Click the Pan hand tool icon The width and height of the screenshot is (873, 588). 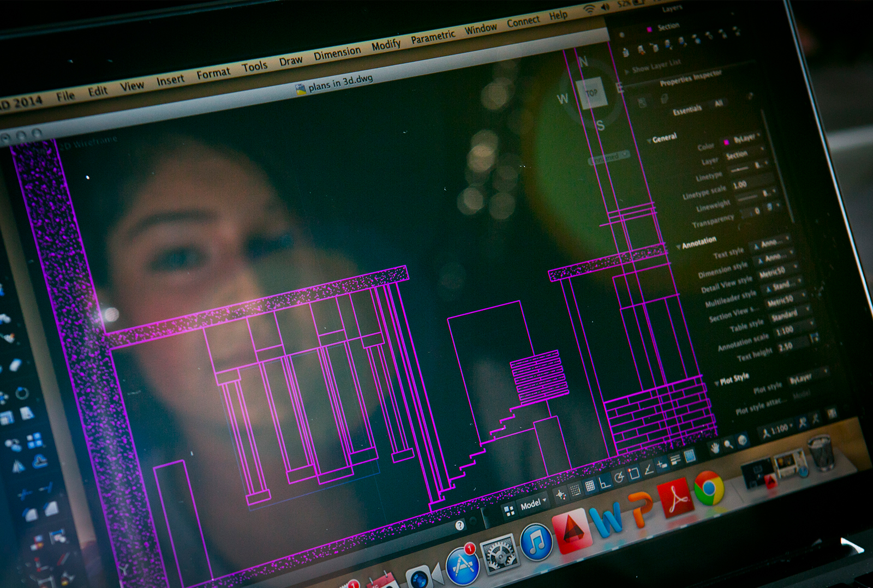(x=715, y=448)
